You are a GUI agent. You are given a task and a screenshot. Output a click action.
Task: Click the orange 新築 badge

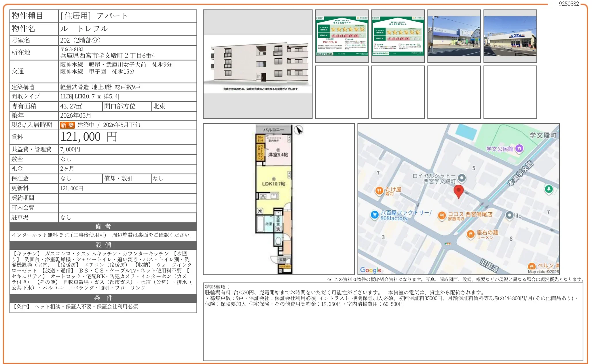click(x=67, y=125)
